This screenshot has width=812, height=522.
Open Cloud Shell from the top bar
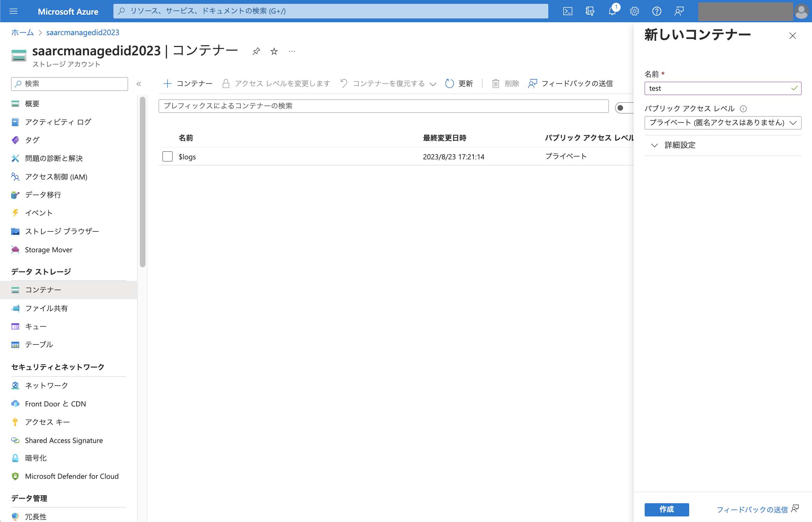(x=567, y=11)
